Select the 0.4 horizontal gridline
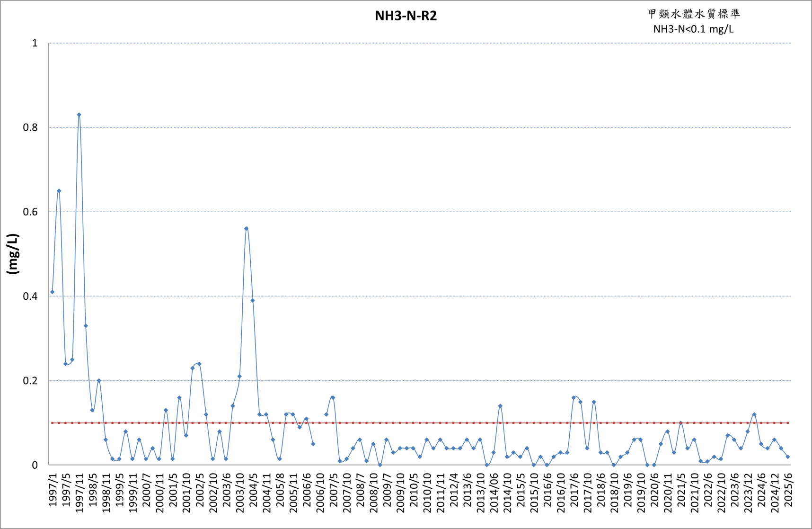The height and width of the screenshot is (529, 812). tap(420, 296)
